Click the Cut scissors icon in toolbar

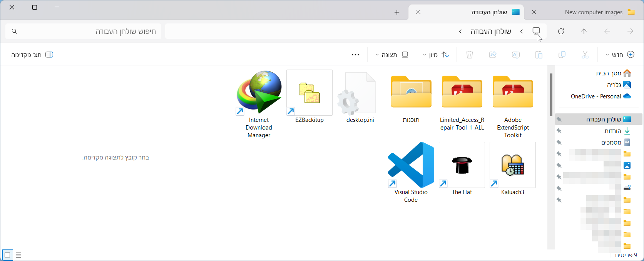pos(585,55)
